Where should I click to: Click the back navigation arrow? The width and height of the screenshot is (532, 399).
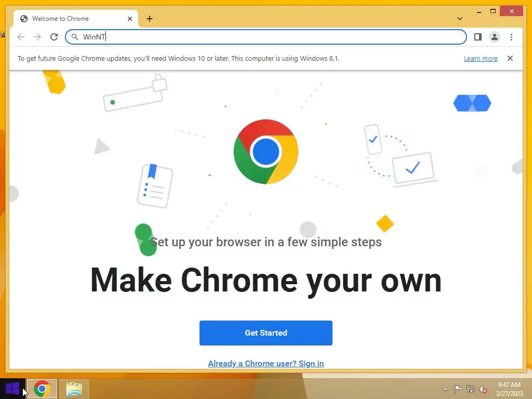click(21, 37)
